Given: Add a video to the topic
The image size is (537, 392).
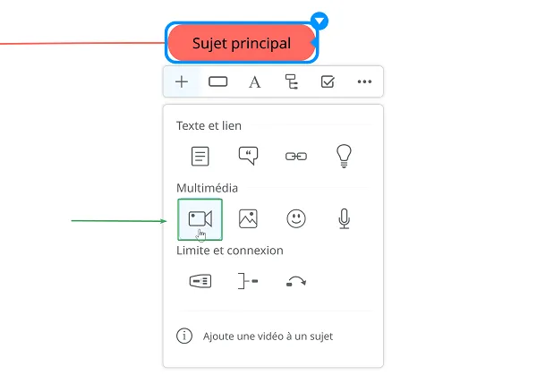Looking at the screenshot, I should tap(200, 219).
